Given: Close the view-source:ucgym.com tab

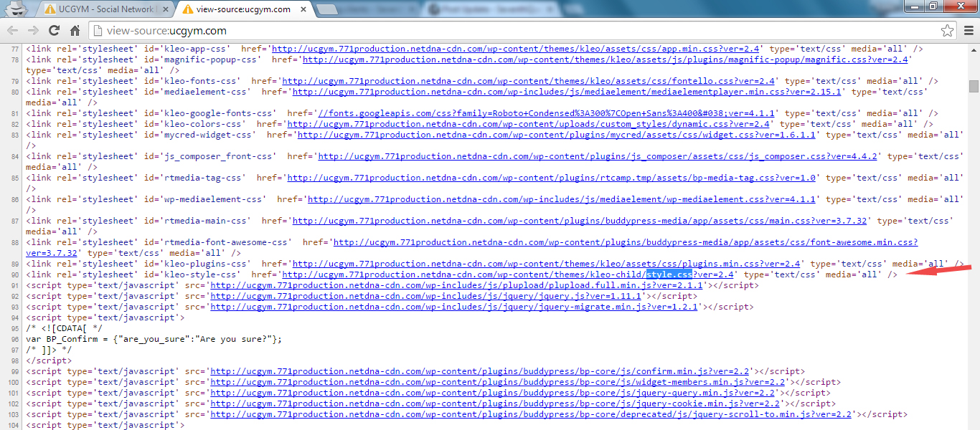Looking at the screenshot, I should [x=302, y=9].
